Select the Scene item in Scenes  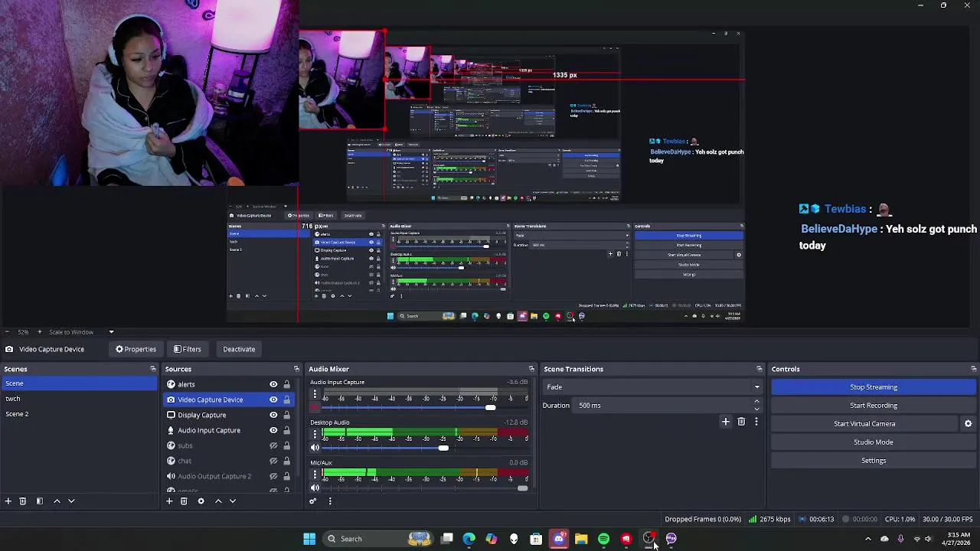[x=78, y=383]
